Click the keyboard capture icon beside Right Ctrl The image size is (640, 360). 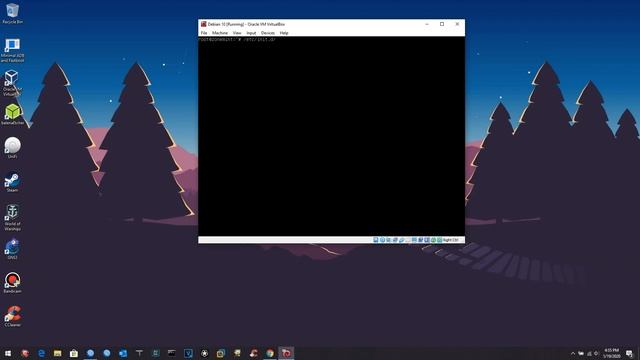coord(440,240)
